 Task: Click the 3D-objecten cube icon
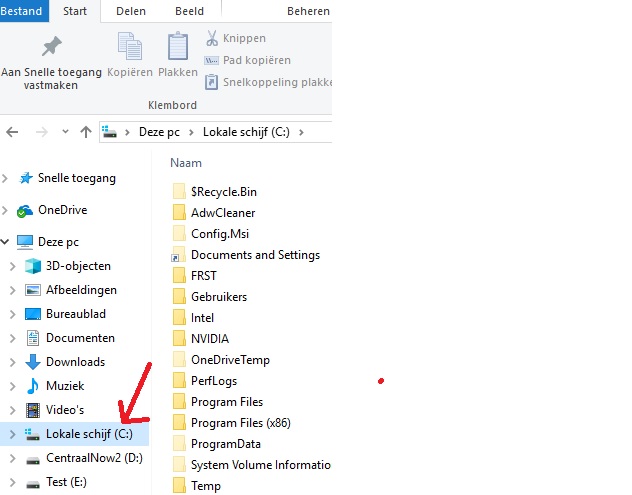(x=33, y=266)
